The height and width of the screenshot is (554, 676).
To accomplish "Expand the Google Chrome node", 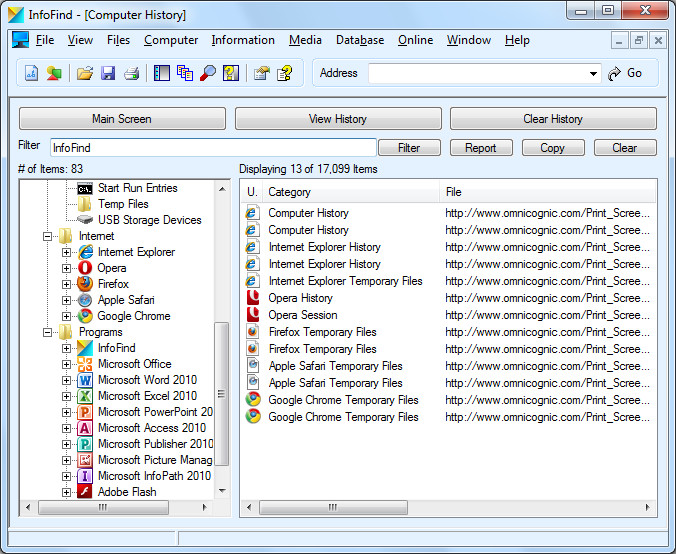I will click(x=66, y=316).
